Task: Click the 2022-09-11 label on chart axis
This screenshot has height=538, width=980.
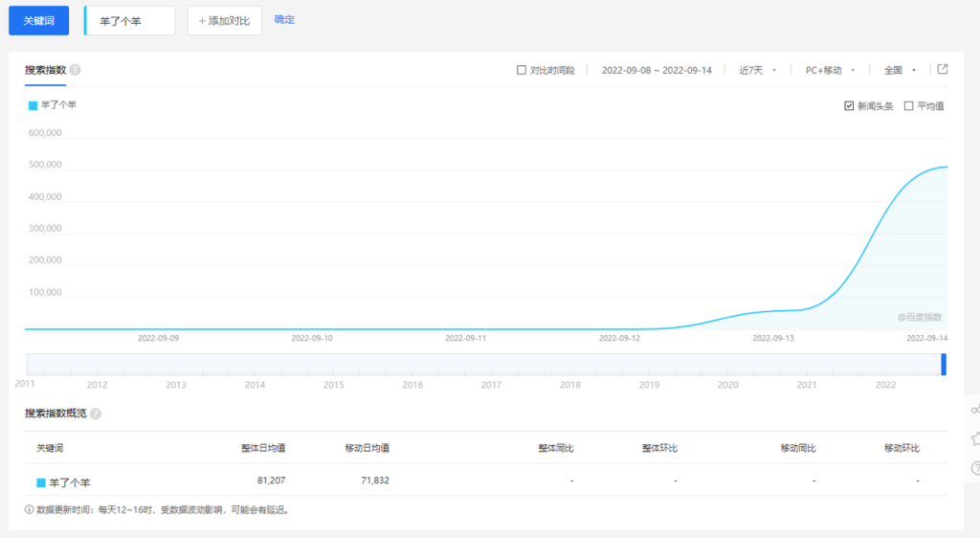Action: click(466, 338)
